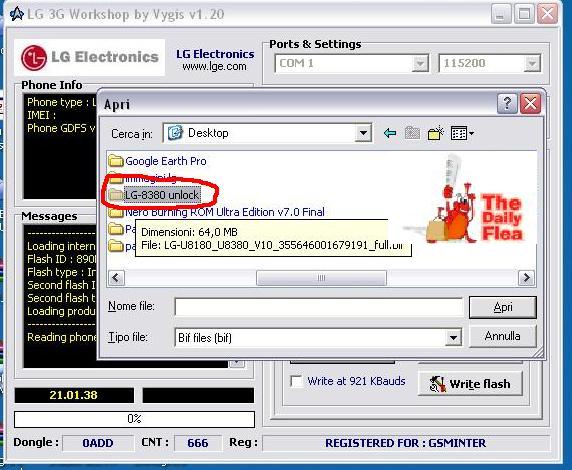This screenshot has height=470, width=572.
Task: Click the app icon in the title bar
Action: pyautogui.click(x=16, y=14)
